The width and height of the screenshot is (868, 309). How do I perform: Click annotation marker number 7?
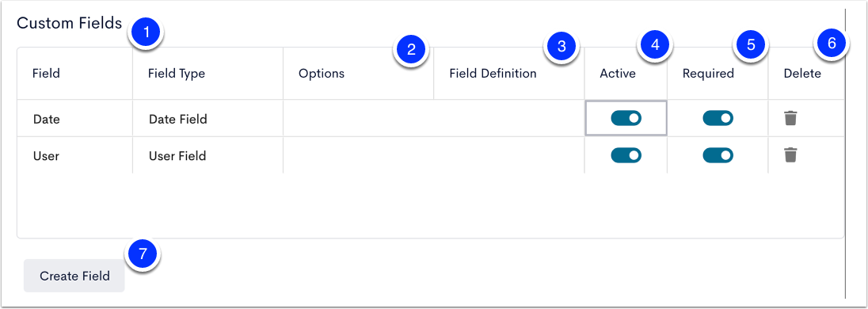143,254
